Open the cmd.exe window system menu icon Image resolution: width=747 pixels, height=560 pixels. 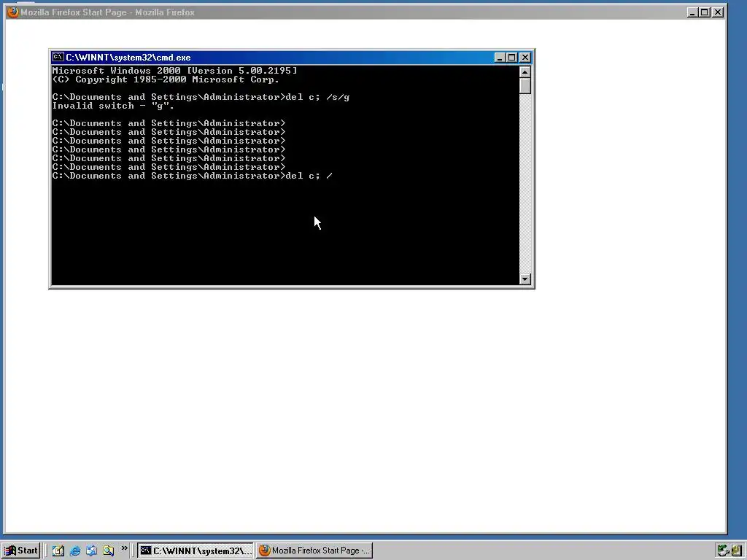pos(58,57)
